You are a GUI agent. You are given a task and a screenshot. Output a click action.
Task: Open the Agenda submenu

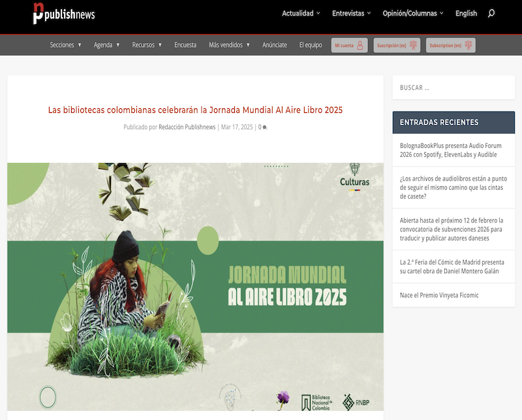coord(107,45)
